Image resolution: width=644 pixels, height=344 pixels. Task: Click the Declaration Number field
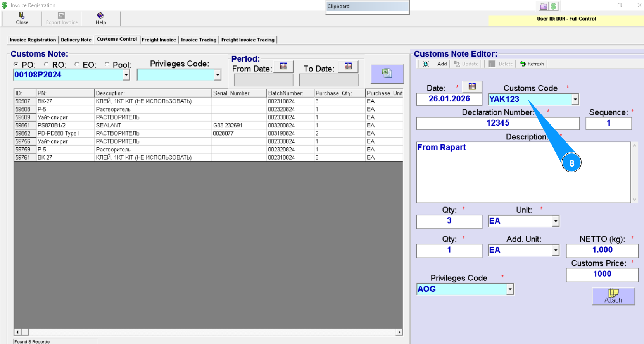pyautogui.click(x=498, y=123)
